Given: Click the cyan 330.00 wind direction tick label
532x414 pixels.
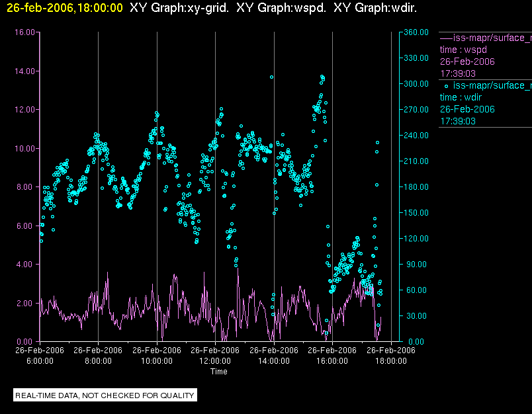Looking at the screenshot, I should tap(416, 58).
